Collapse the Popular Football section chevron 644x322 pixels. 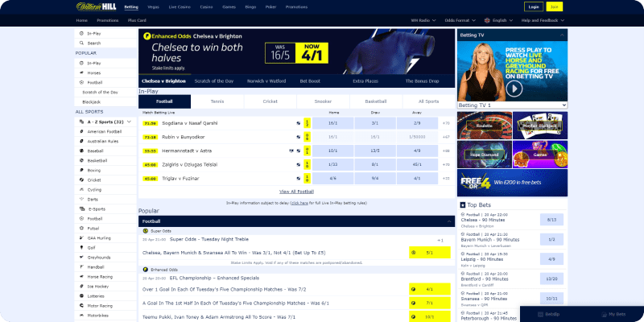[448, 221]
